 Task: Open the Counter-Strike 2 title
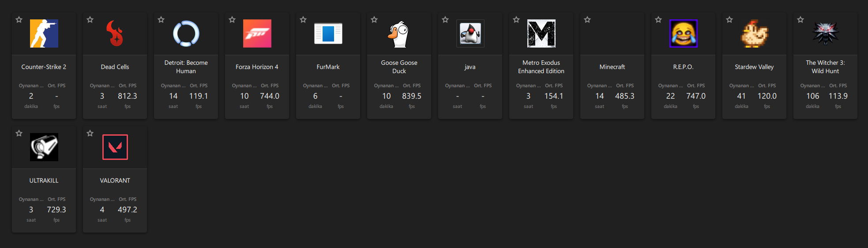44,67
